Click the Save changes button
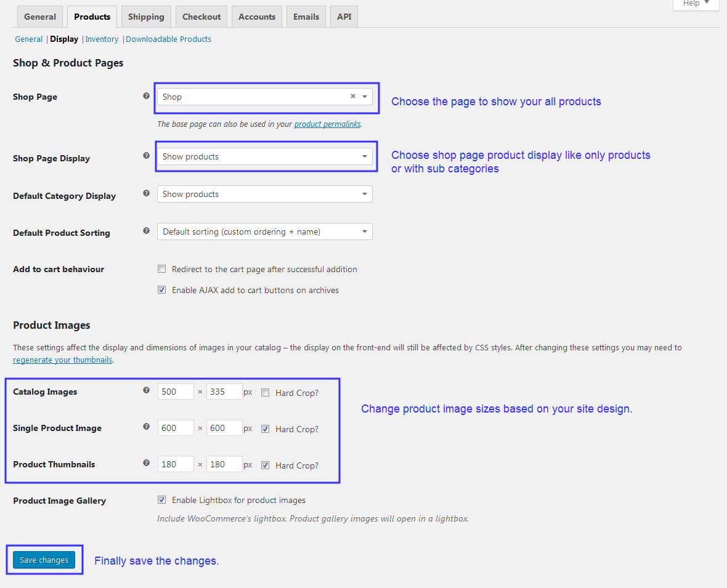Image resolution: width=727 pixels, height=588 pixels. point(44,560)
